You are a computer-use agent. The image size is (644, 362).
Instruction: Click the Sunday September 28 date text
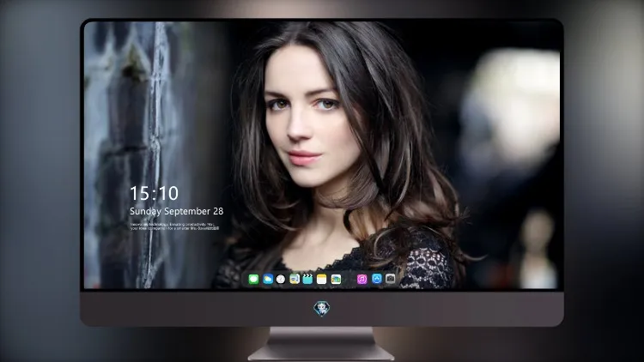pos(177,211)
